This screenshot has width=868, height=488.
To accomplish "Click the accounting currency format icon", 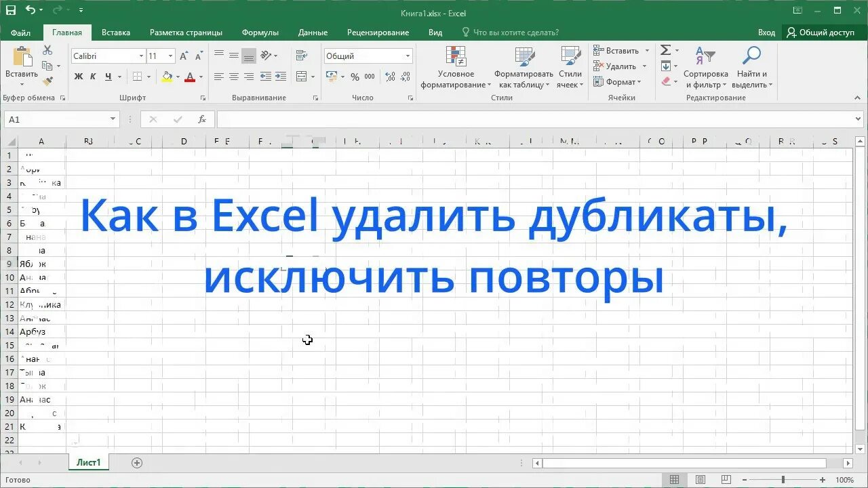I will click(x=332, y=77).
